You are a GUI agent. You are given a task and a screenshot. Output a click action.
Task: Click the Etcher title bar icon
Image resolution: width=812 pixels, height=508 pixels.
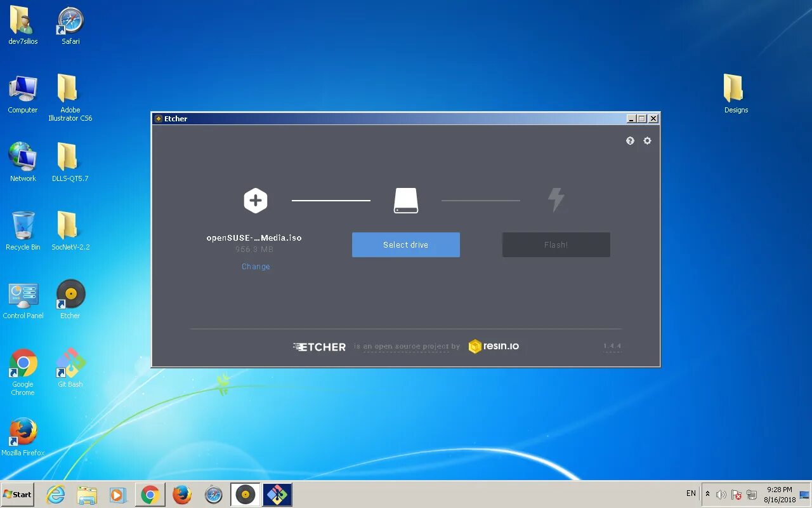[159, 119]
